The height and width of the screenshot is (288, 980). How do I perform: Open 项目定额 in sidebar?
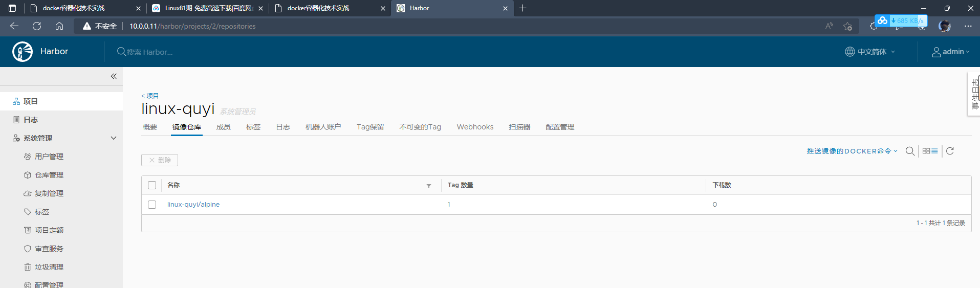coord(49,230)
